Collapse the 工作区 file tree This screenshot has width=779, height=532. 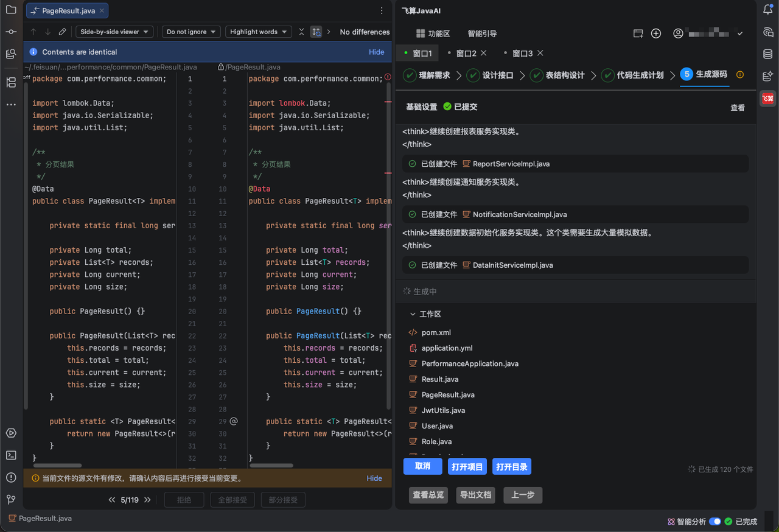pos(413,314)
